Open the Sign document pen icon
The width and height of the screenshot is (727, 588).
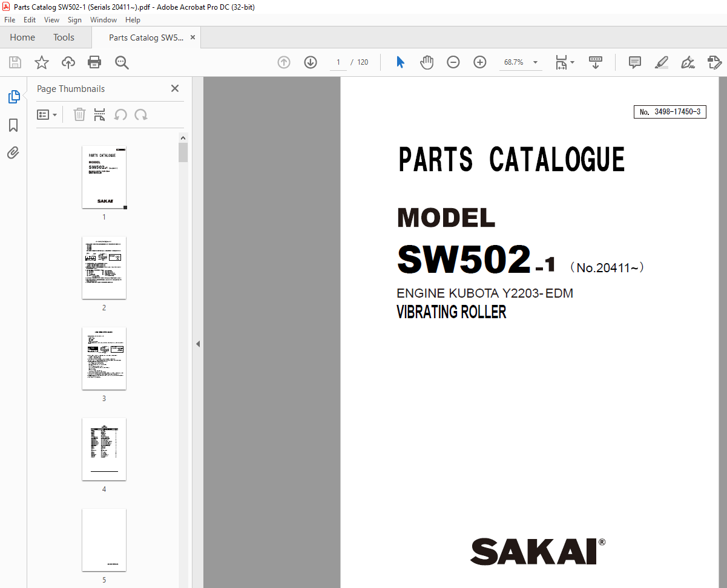pos(688,62)
